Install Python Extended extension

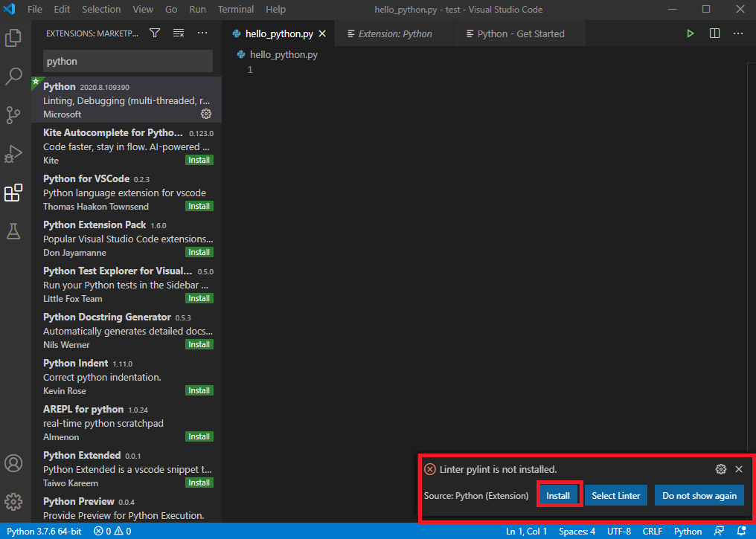[199, 482]
